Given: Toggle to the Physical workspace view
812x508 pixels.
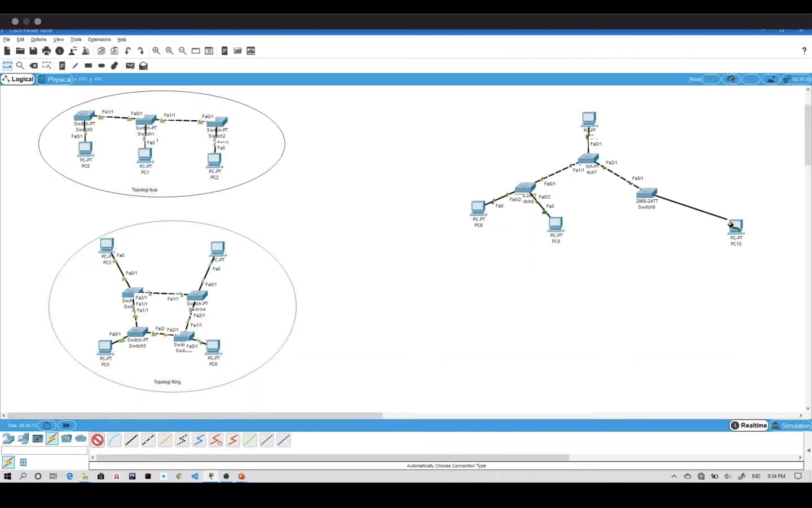Looking at the screenshot, I should 55,80.
